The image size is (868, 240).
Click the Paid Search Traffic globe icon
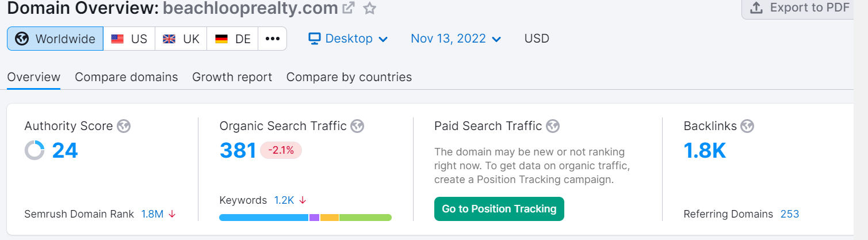point(552,126)
